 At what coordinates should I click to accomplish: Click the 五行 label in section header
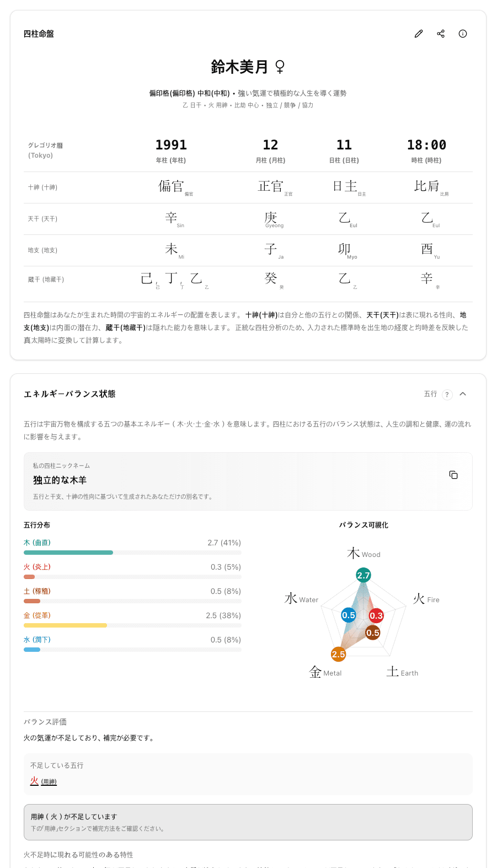click(430, 394)
